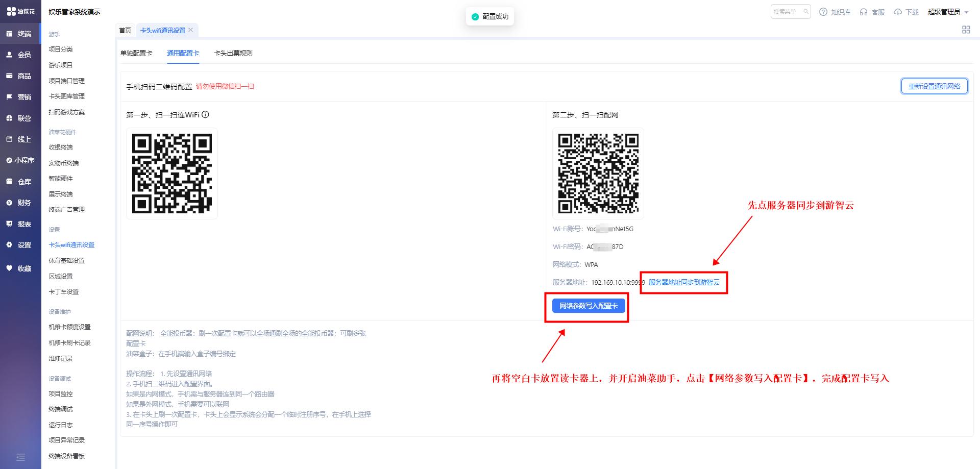The image size is (980, 469).
Task: Open the 报表 sidebar section
Action: tap(19, 224)
